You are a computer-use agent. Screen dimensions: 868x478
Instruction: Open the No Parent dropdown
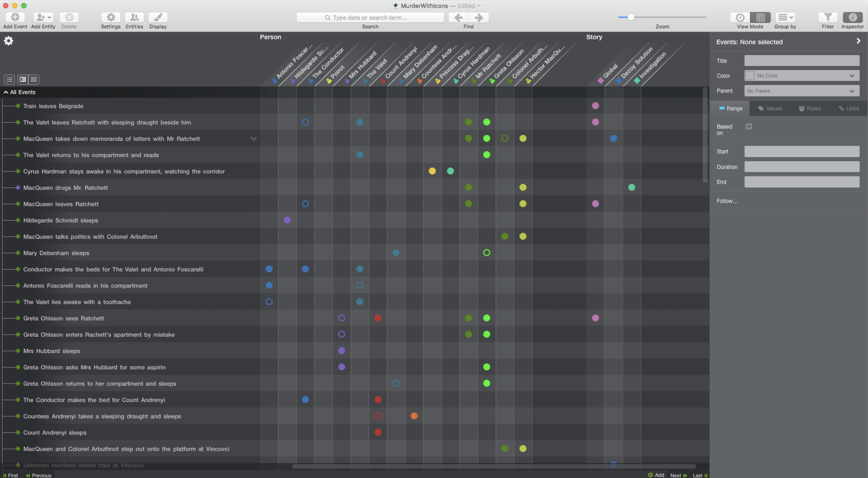[x=801, y=90]
